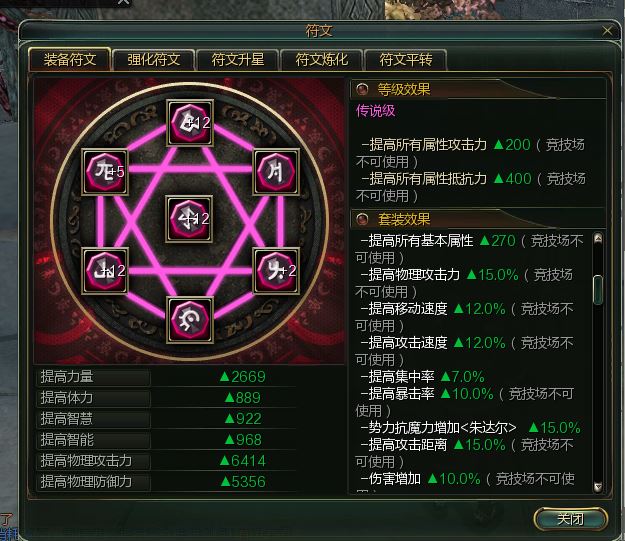Click the 提高物理攻击力 stat row
The height and width of the screenshot is (541, 625).
pyautogui.click(x=167, y=461)
